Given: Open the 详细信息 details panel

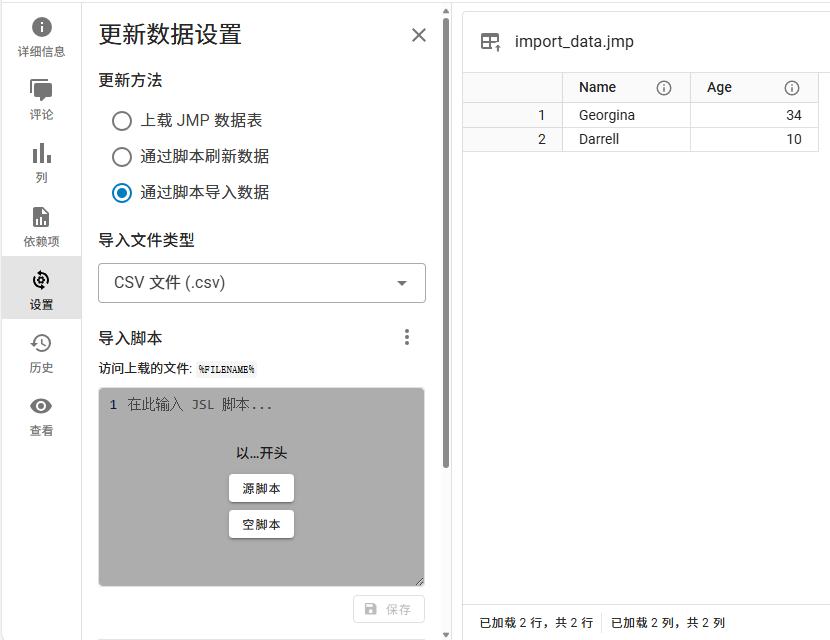Looking at the screenshot, I should pyautogui.click(x=41, y=37).
